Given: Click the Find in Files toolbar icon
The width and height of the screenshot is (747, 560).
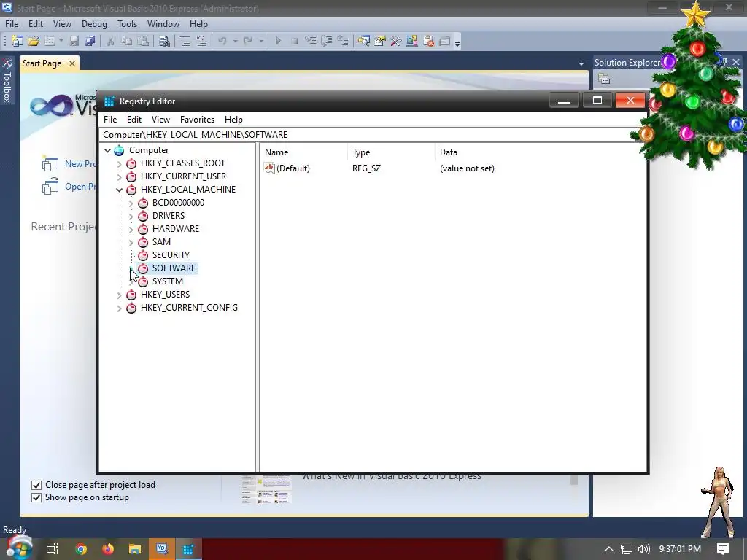Looking at the screenshot, I should pyautogui.click(x=164, y=42).
